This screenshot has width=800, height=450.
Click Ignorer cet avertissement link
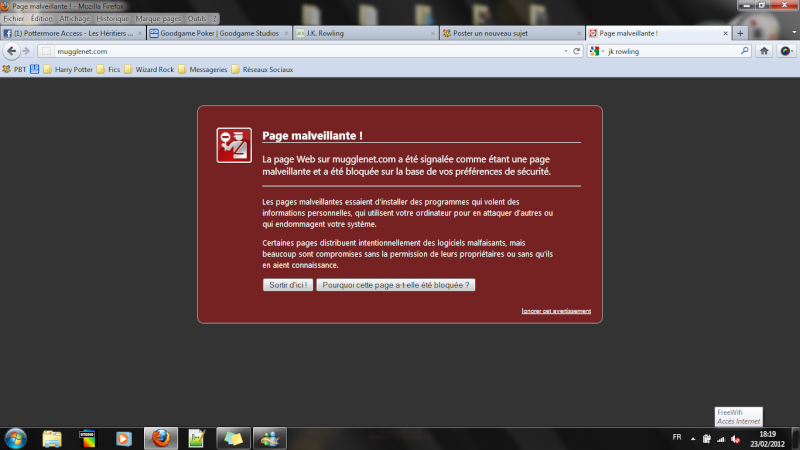coord(556,311)
